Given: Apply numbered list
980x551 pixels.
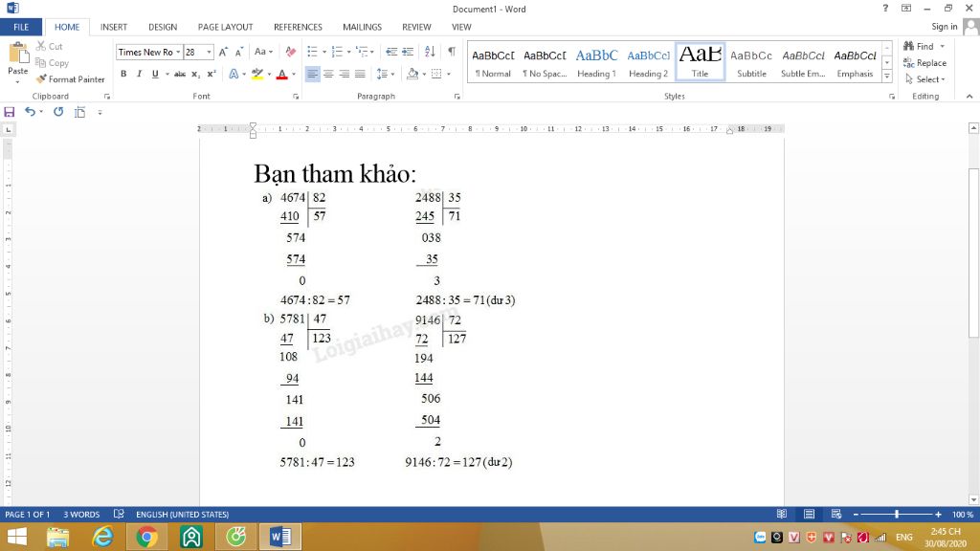Looking at the screenshot, I should 337,52.
